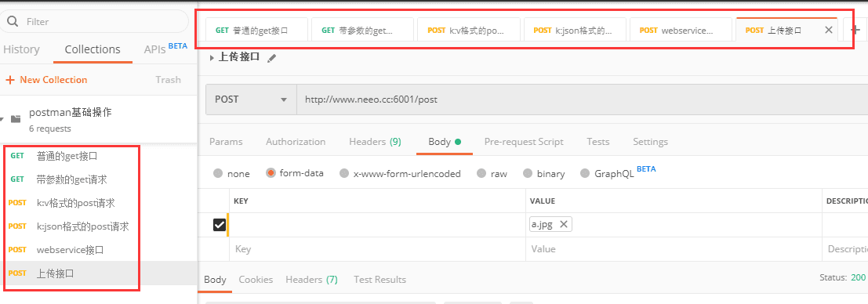Open the Pre-request Script tab
This screenshot has width=868, height=304.
[x=524, y=142]
